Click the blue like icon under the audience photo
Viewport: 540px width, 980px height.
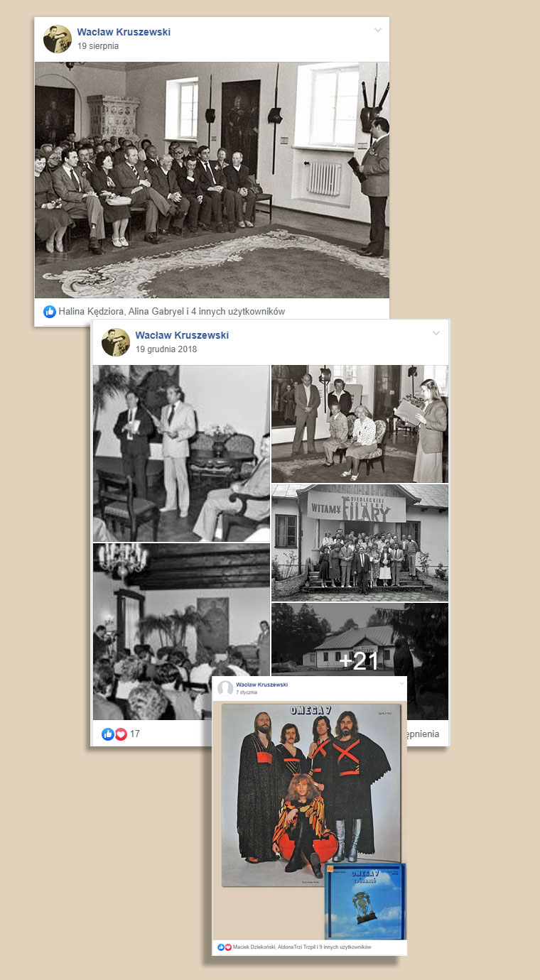point(50,311)
